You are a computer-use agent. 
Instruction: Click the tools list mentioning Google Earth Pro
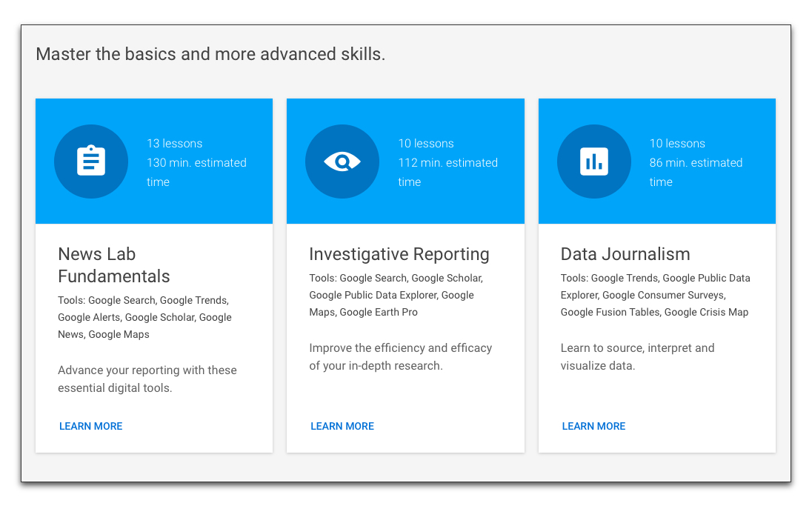pos(396,295)
